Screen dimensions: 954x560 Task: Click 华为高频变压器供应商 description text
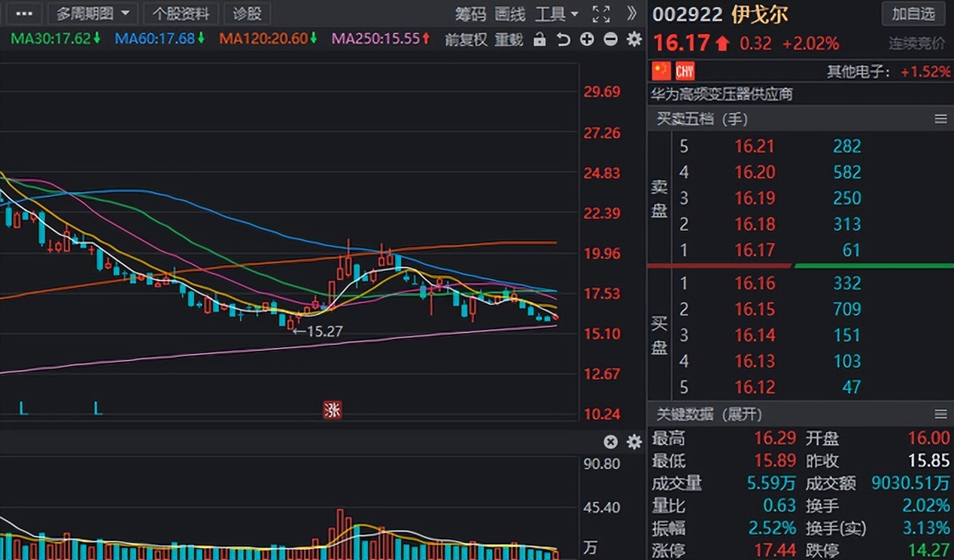(722, 94)
